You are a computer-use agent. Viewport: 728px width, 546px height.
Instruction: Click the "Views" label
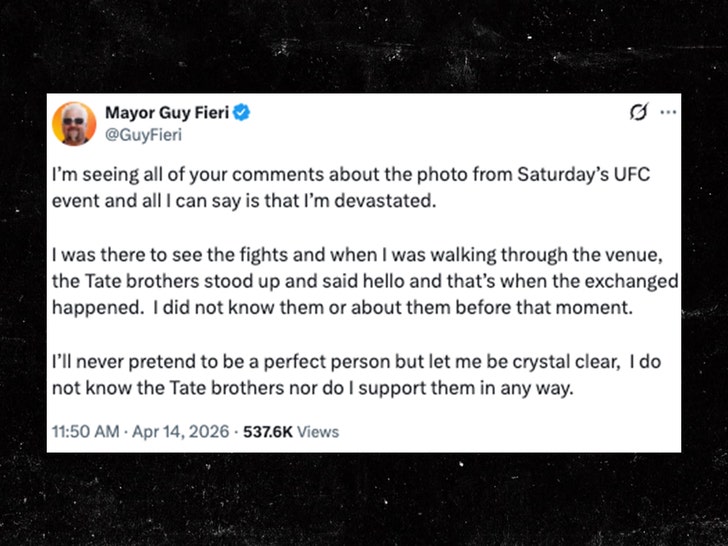click(319, 432)
